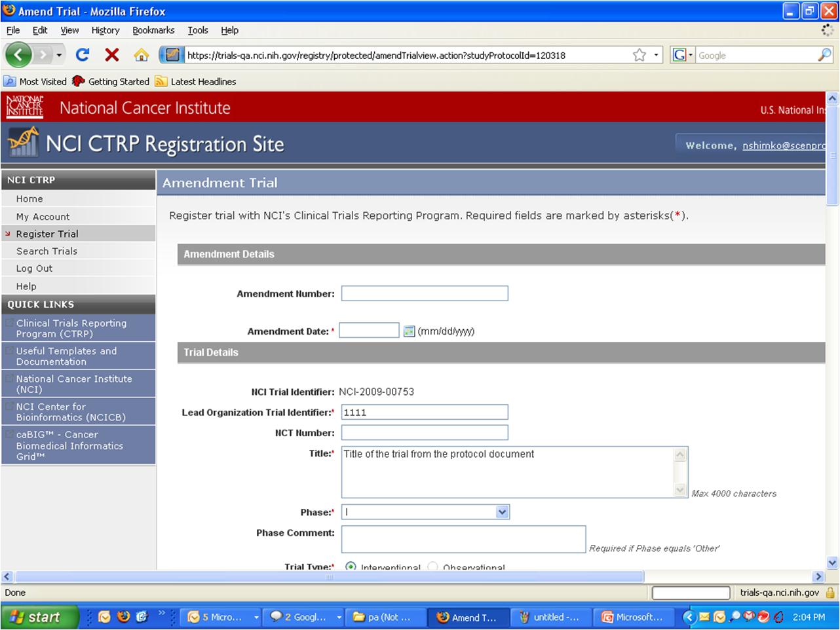This screenshot has height=630, width=840.
Task: Click the Amendment Number field
Action: coord(425,293)
